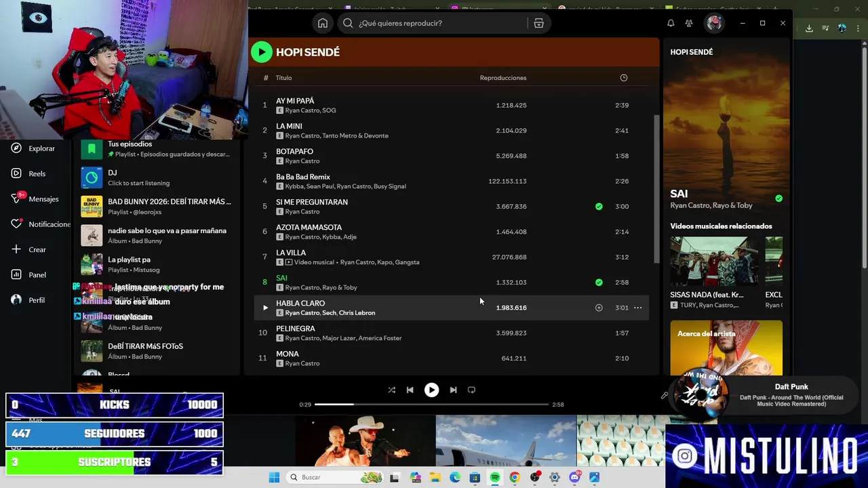Select track LA VILLA
The width and height of the screenshot is (868, 488).
[x=452, y=257]
